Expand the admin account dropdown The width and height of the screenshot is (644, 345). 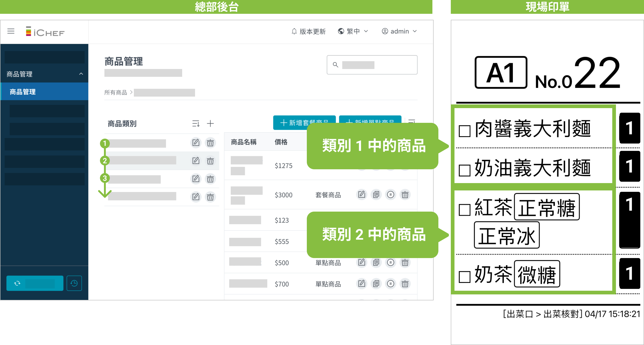[399, 31]
